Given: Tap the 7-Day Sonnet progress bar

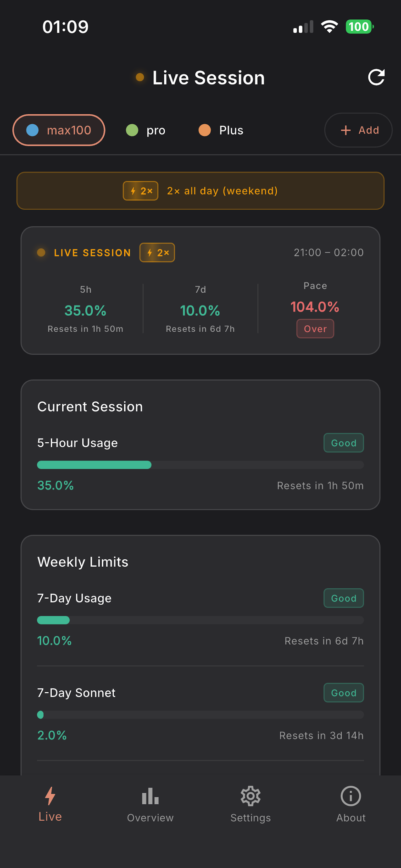Looking at the screenshot, I should (200, 715).
